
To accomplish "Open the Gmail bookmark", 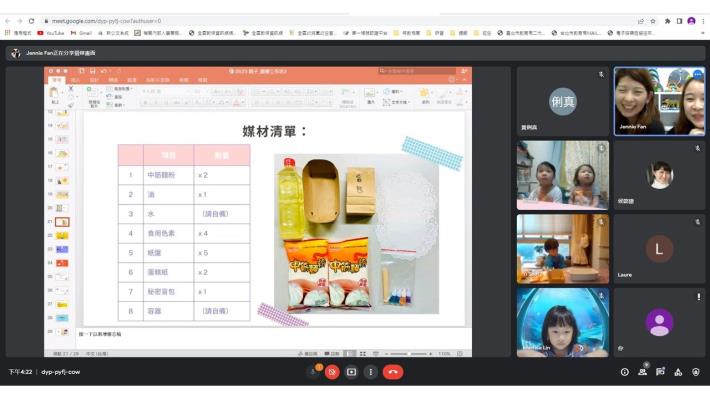I will pyautogui.click(x=81, y=33).
